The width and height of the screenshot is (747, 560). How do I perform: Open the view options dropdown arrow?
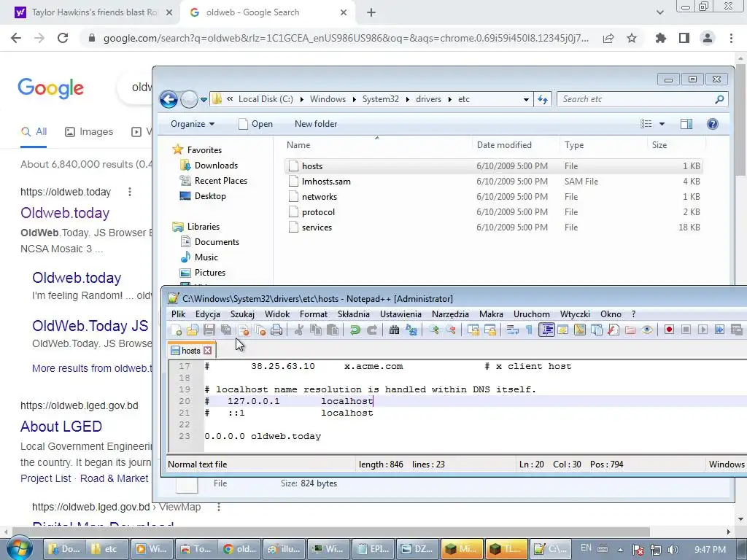coord(662,124)
